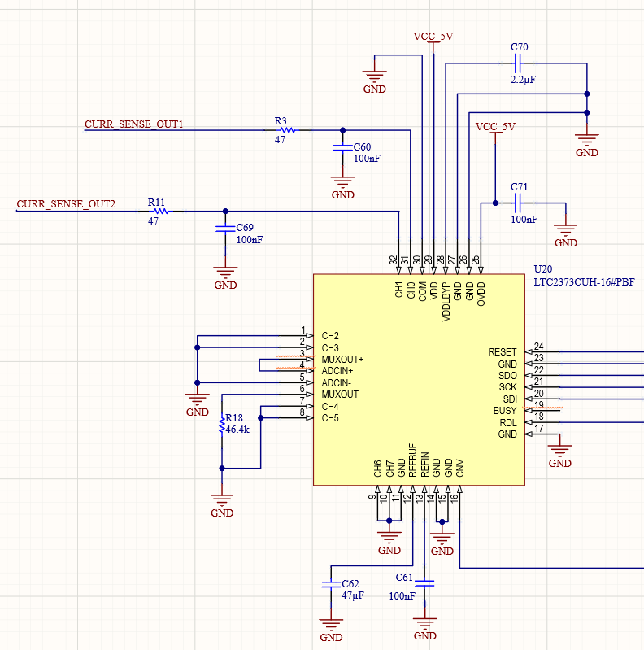Click the 100nF value of C71
The height and width of the screenshot is (650, 644).
[x=524, y=220]
